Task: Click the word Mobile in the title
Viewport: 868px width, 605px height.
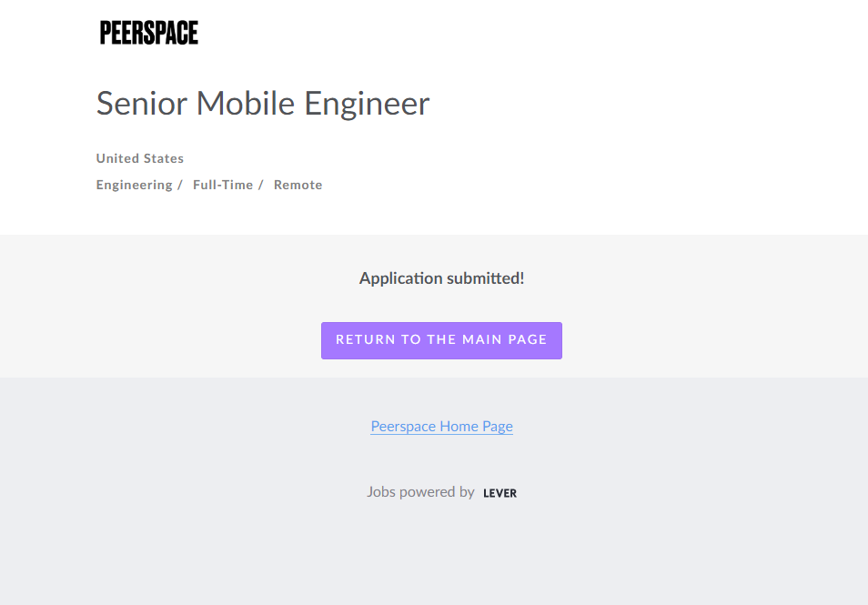Action: point(246,104)
